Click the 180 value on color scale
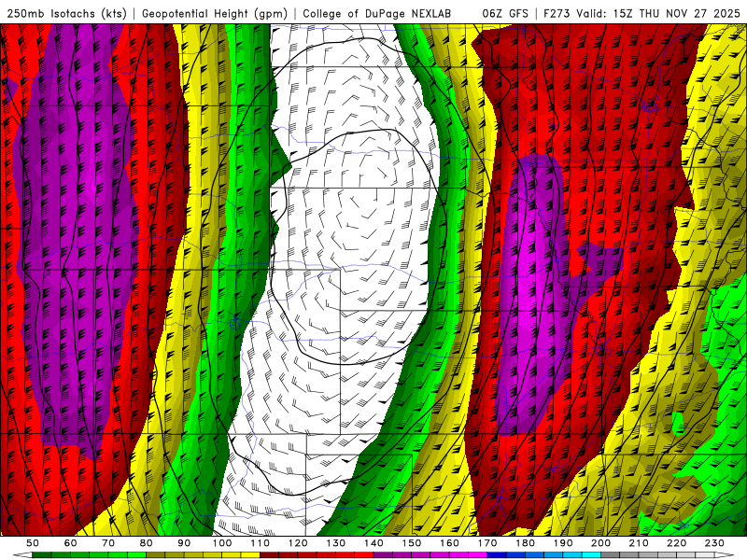747x560 pixels. pyautogui.click(x=525, y=543)
